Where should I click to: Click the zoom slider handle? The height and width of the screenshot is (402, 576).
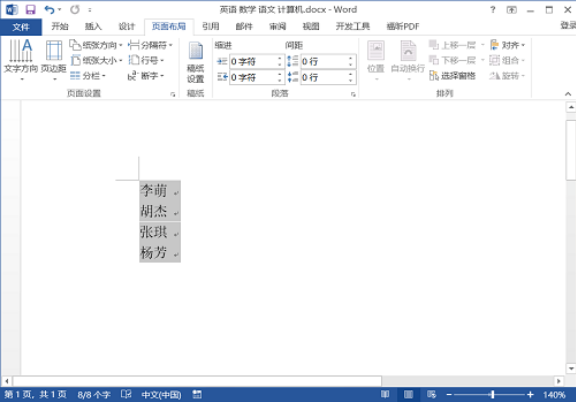point(493,395)
